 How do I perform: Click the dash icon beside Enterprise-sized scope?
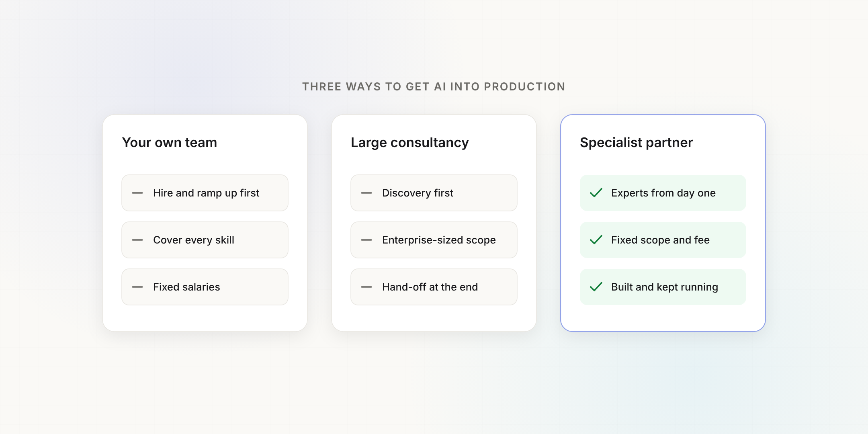(x=366, y=240)
